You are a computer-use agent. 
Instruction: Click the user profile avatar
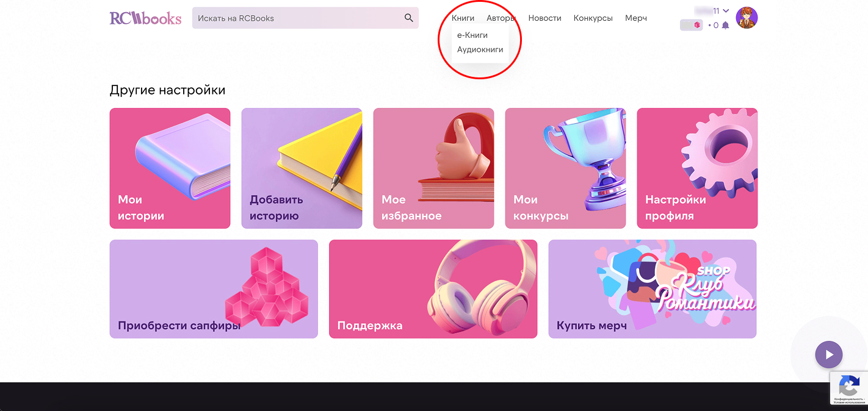[x=747, y=18]
